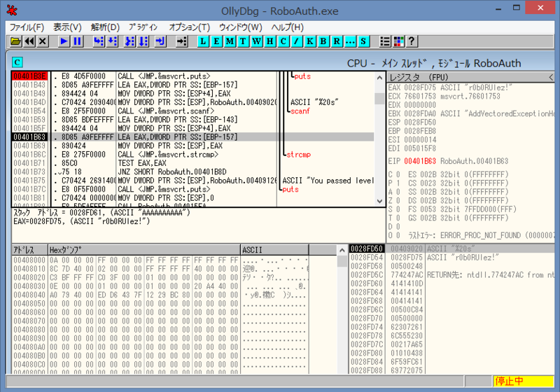560x392 pixels.
Task: Select CALL strcmp line at 00401B6C
Action: click(193, 154)
